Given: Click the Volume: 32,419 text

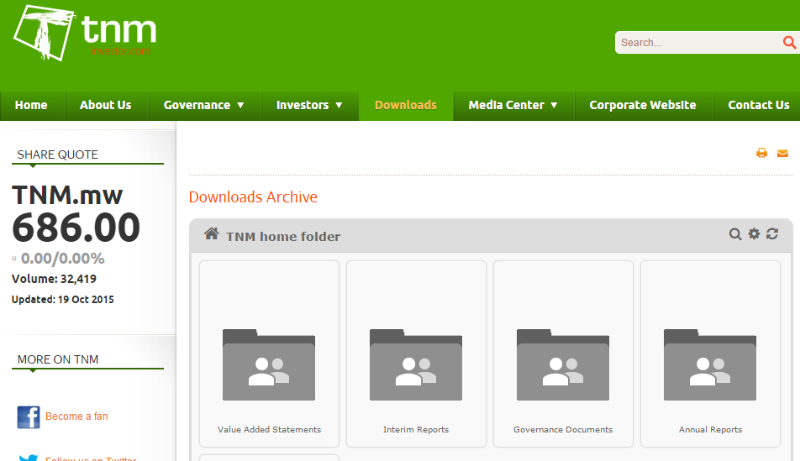Looking at the screenshot, I should point(54,279).
